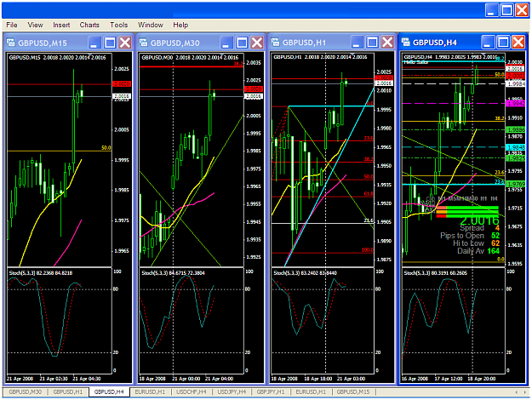Image resolution: width=532 pixels, height=400 pixels.
Task: Click the GBPUSD,M15 title bar text
Action: tap(43, 43)
